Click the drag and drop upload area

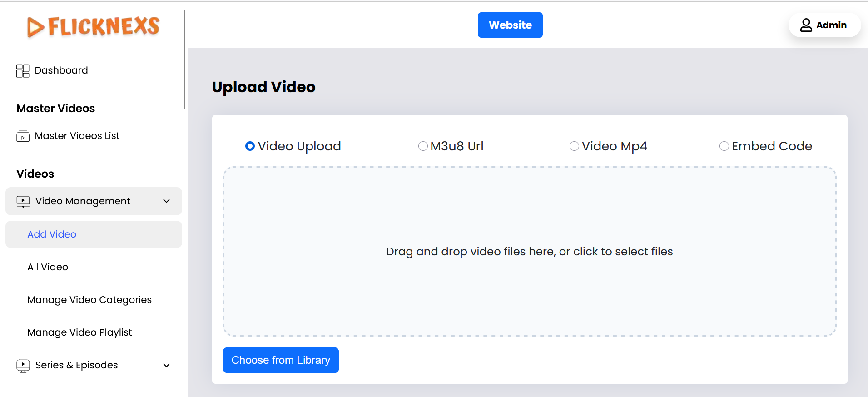coord(529,252)
